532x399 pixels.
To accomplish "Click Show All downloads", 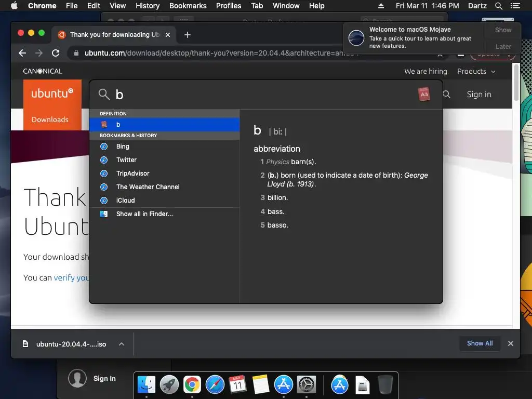I will (480, 343).
